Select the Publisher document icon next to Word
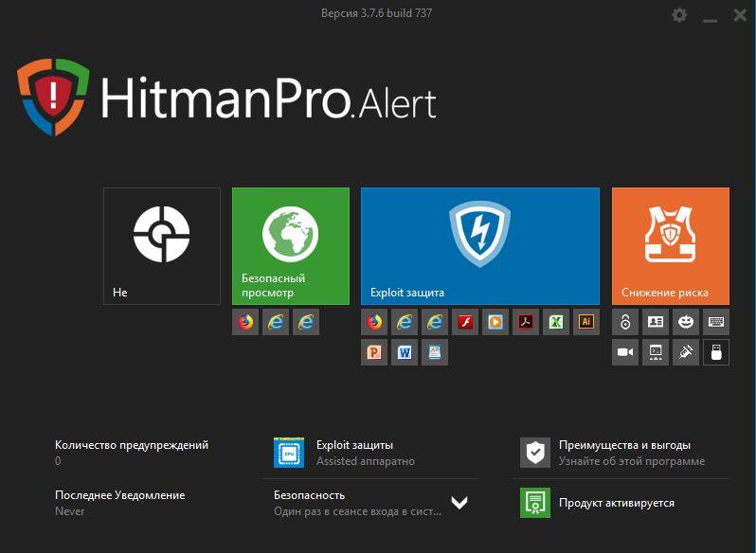The height and width of the screenshot is (553, 756). pyautogui.click(x=435, y=352)
